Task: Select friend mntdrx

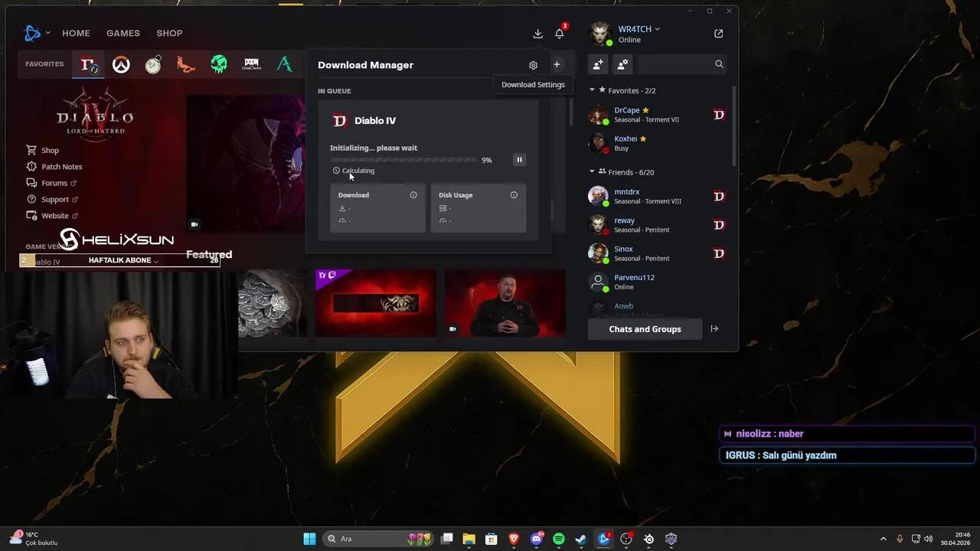Action: click(x=657, y=197)
